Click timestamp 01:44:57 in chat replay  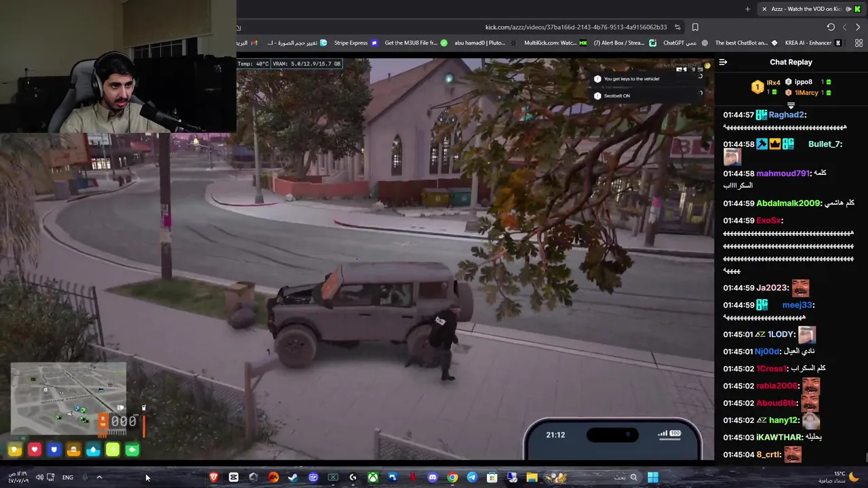coord(738,115)
